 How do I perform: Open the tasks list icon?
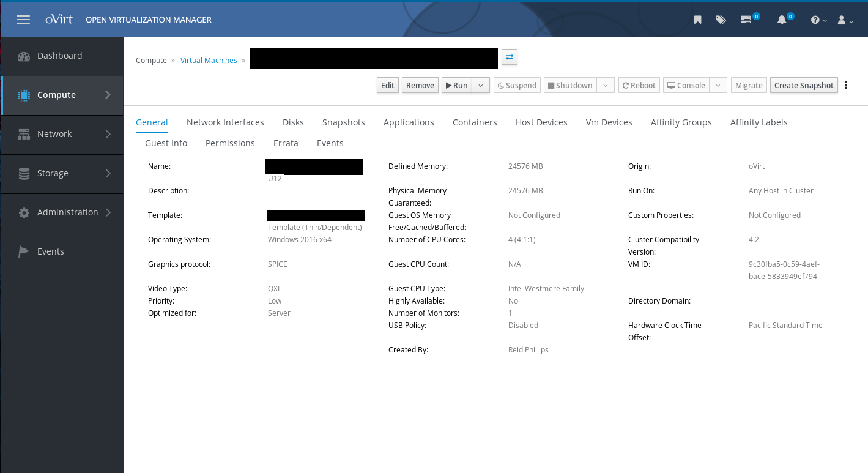click(746, 20)
